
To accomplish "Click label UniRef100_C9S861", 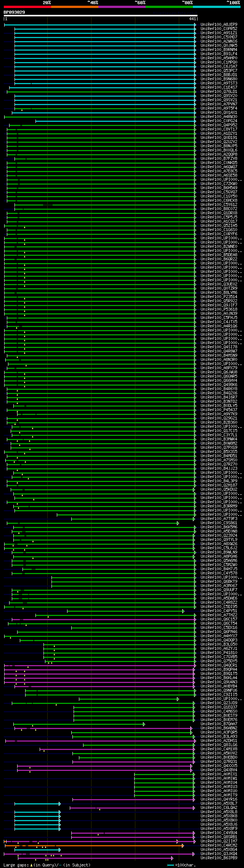I will point(219,523).
